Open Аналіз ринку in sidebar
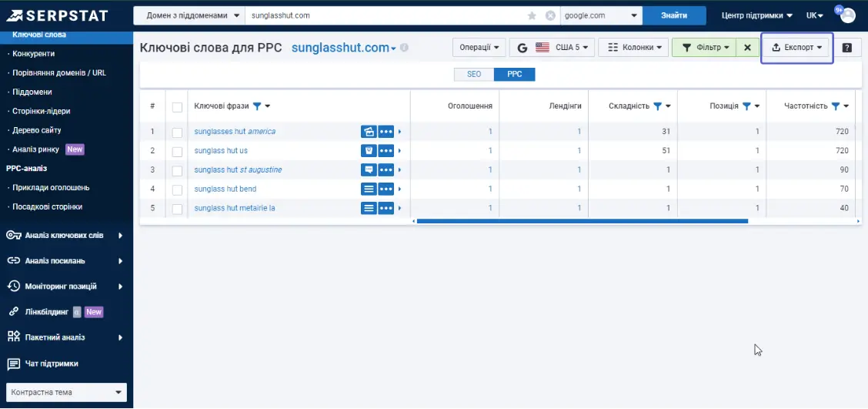Viewport: 868px width, 409px height. click(x=36, y=149)
